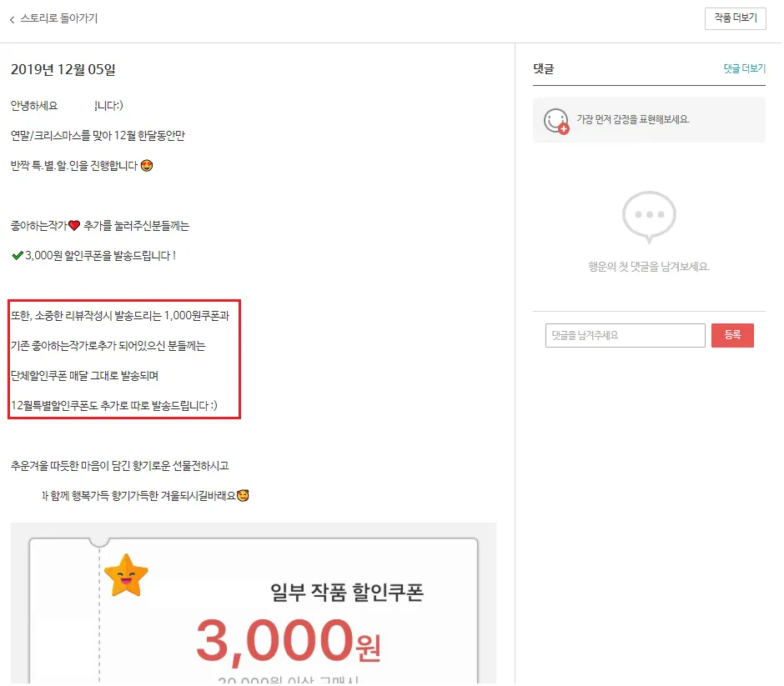784x686 pixels.
Task: Click the heart-eyes emoji after 진행합니다
Action: 147,166
